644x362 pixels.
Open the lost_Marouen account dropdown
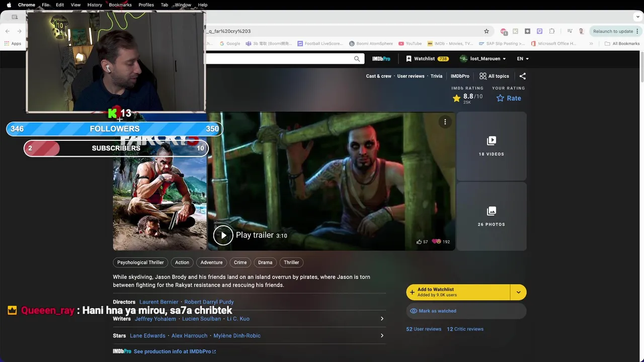point(483,59)
